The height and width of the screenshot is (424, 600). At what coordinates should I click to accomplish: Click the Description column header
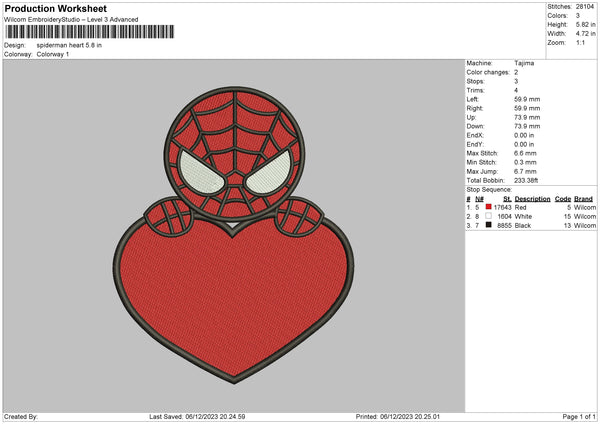pyautogui.click(x=532, y=199)
